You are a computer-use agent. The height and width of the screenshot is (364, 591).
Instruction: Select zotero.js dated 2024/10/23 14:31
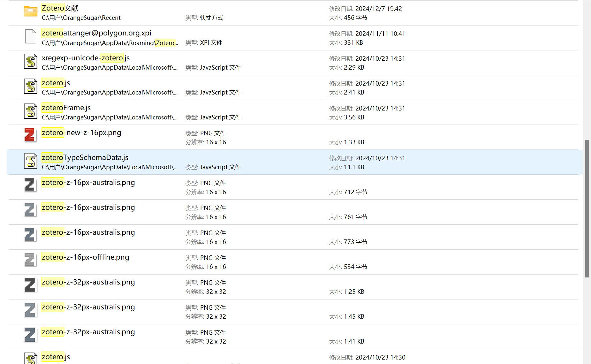(56, 83)
